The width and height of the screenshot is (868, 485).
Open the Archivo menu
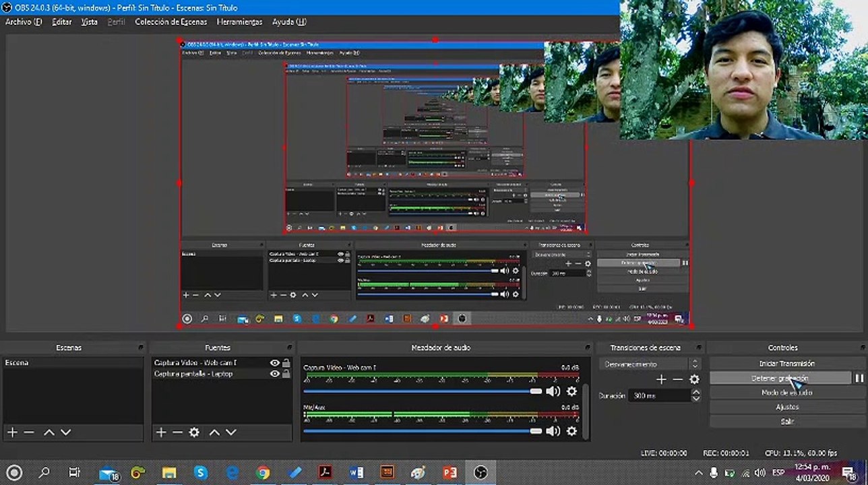pyautogui.click(x=24, y=22)
